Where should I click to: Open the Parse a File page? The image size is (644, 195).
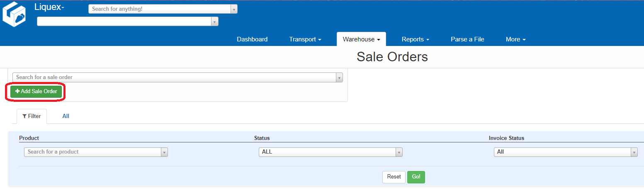[467, 39]
